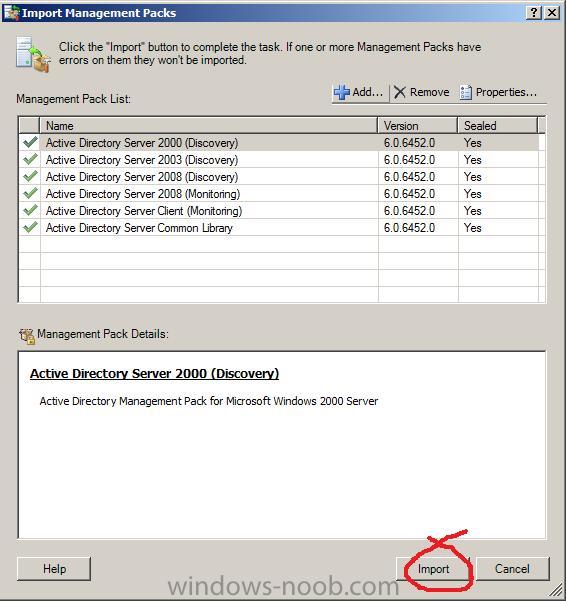The width and height of the screenshot is (566, 601).
Task: Click the Management Pack Details icon
Action: [27, 336]
